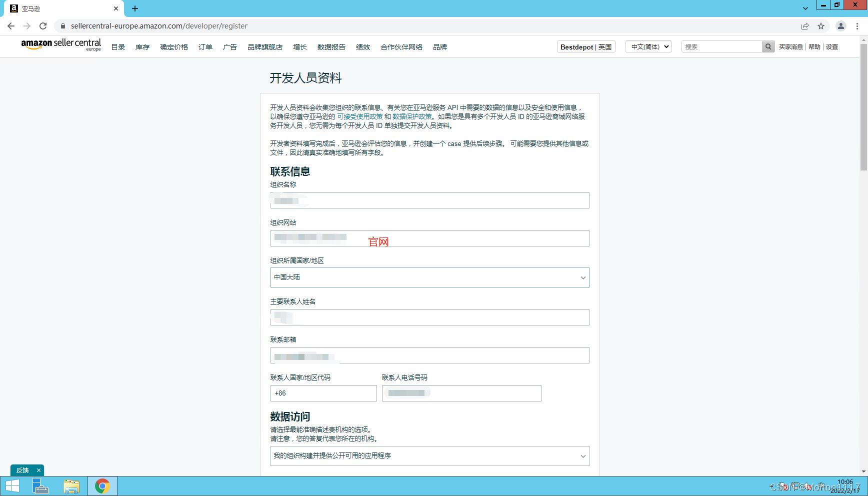This screenshot has width=868, height=496.
Task: Open the 合作伙伴网络 menu
Action: (x=401, y=47)
